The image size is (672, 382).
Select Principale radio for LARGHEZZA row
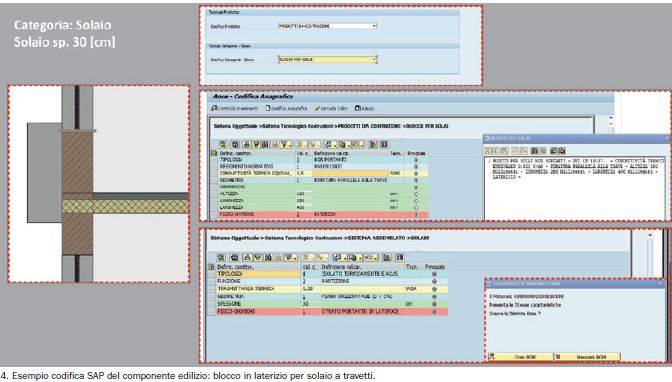[416, 208]
